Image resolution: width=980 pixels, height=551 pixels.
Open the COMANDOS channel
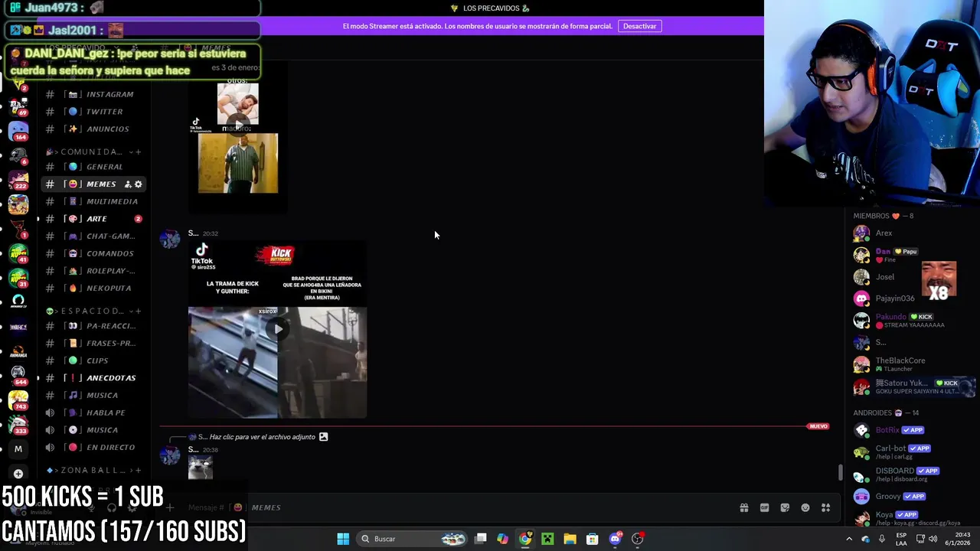tap(93, 253)
